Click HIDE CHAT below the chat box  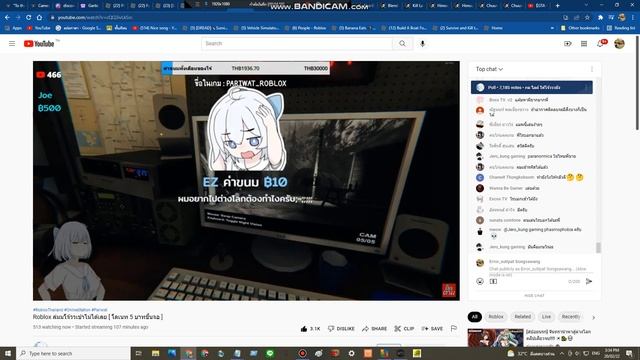tap(534, 296)
